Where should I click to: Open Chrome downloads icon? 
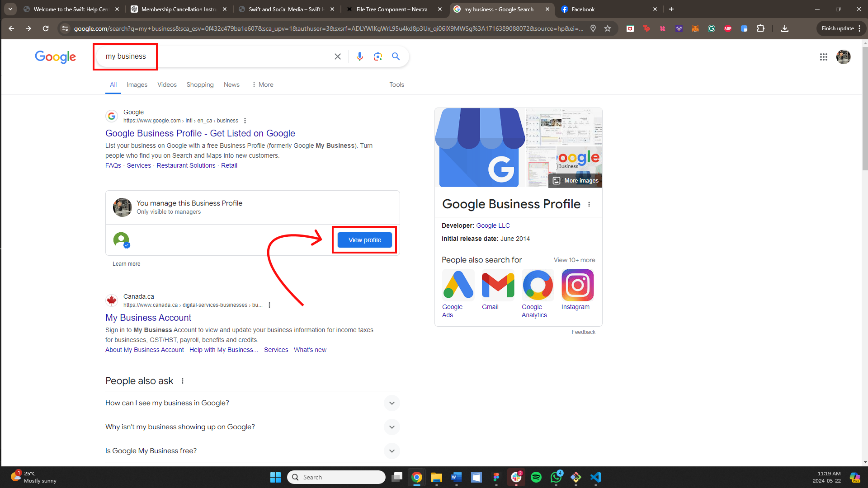click(785, 28)
